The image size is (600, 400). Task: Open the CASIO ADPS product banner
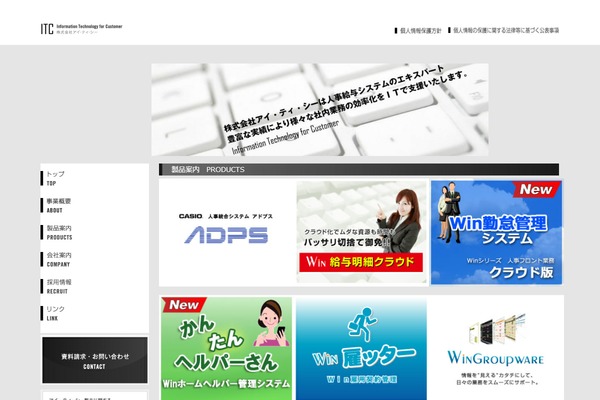point(226,232)
